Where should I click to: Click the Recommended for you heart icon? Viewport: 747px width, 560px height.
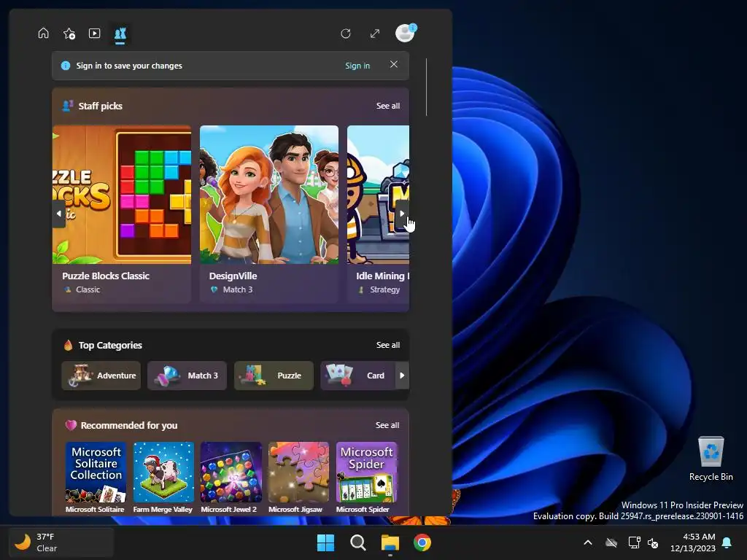tap(71, 425)
